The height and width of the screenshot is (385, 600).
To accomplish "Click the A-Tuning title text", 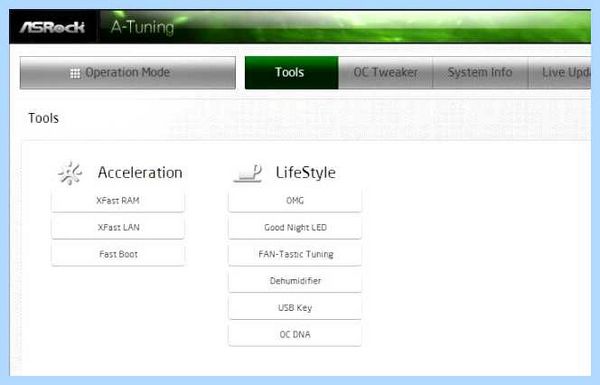I will [142, 28].
